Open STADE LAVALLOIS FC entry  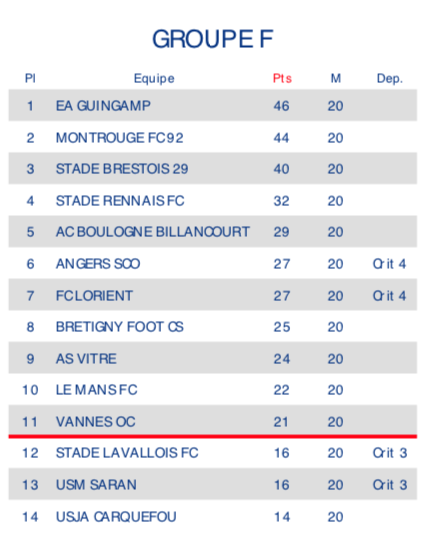point(127,453)
